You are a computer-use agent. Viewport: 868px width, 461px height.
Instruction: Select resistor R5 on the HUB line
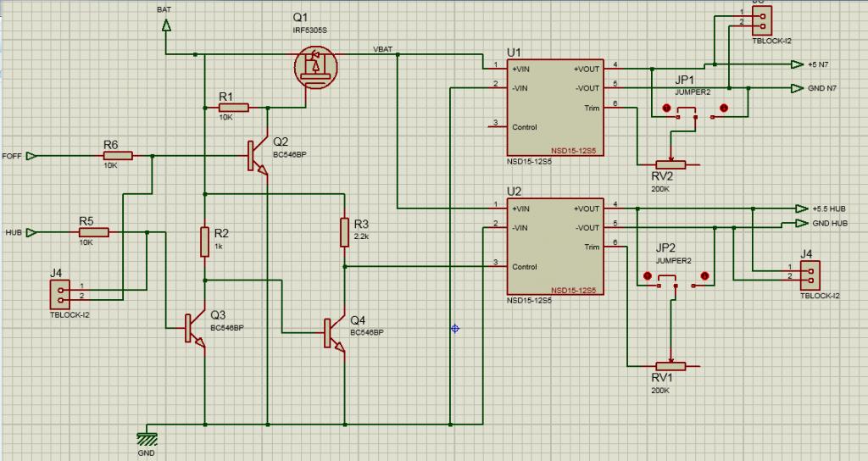point(93,232)
